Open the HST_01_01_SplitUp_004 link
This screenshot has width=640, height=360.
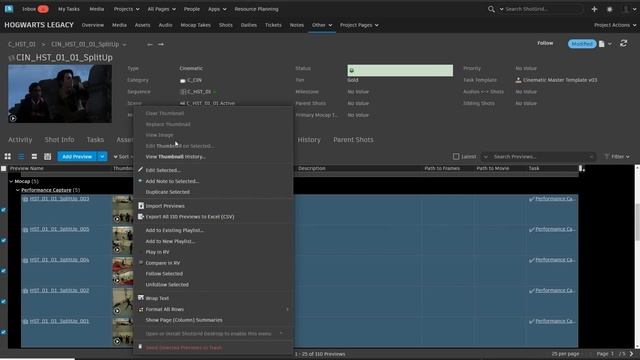(59, 260)
